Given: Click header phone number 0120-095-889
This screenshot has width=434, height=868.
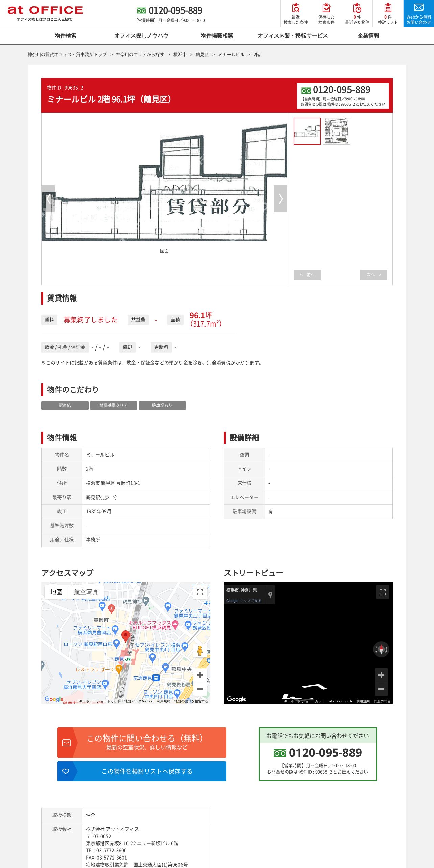Looking at the screenshot, I should pyautogui.click(x=175, y=11).
